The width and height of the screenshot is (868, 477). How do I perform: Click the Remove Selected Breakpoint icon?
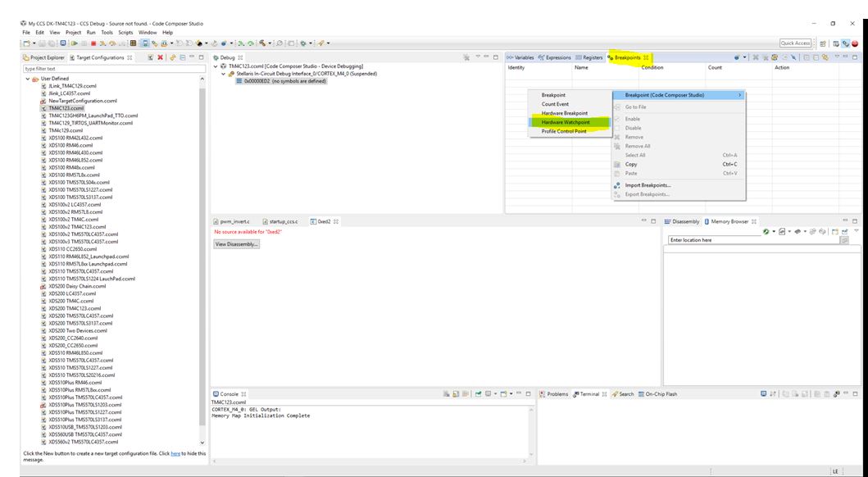[756, 57]
